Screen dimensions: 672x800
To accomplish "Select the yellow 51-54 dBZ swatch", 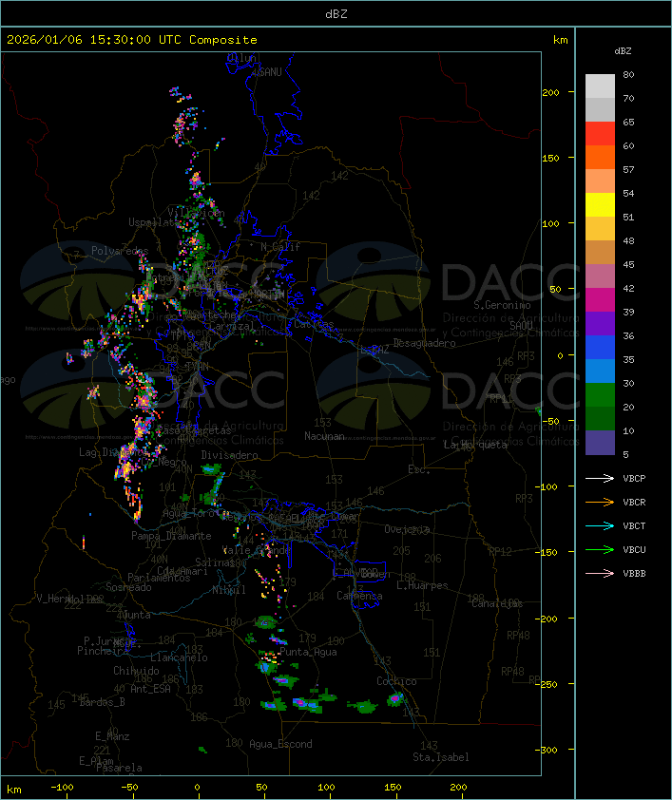I will (600, 205).
